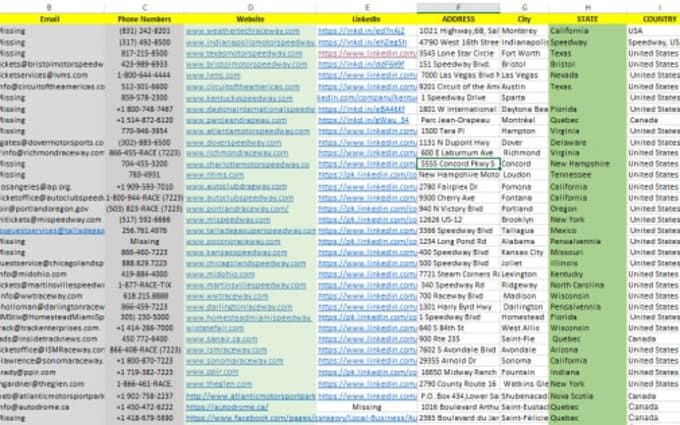680x425 pixels.
Task: Open the www.bristolmotorspeedway.com link
Action: [246, 64]
